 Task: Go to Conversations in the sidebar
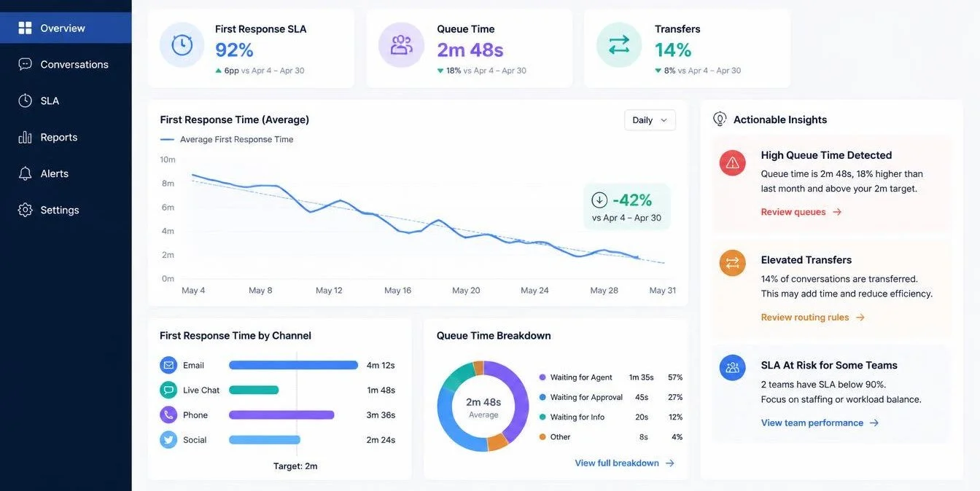coord(66,64)
